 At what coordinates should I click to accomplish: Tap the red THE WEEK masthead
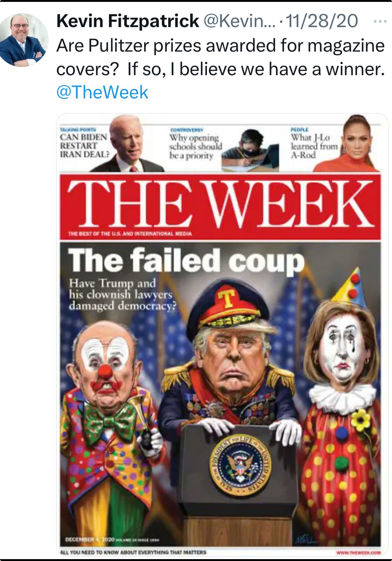pos(220,207)
